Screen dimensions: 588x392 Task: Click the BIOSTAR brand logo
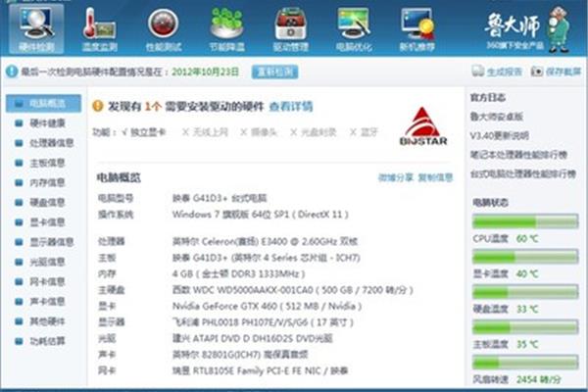pos(423,126)
